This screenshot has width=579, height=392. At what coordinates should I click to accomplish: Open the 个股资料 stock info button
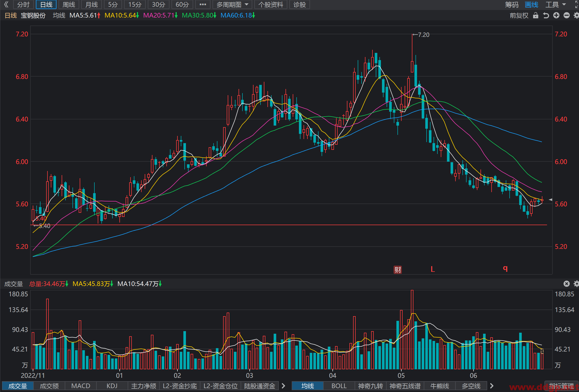tap(271, 5)
